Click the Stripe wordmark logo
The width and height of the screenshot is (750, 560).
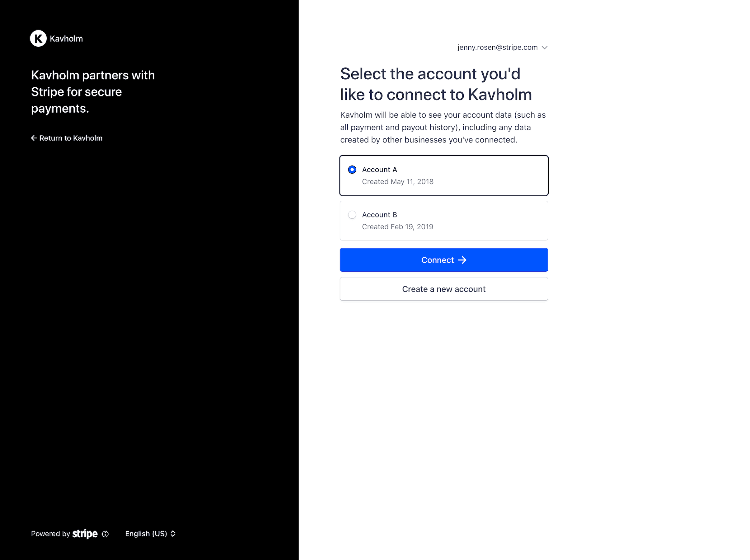(85, 534)
